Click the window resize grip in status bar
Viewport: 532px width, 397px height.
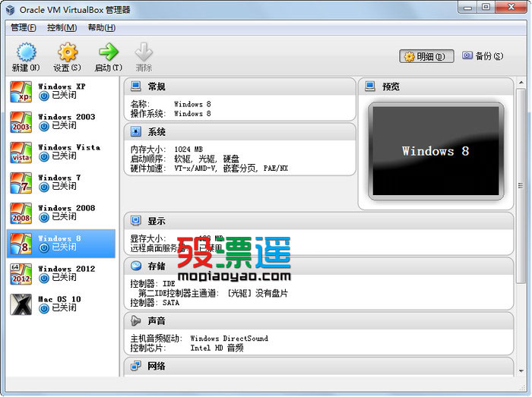[x=522, y=388]
